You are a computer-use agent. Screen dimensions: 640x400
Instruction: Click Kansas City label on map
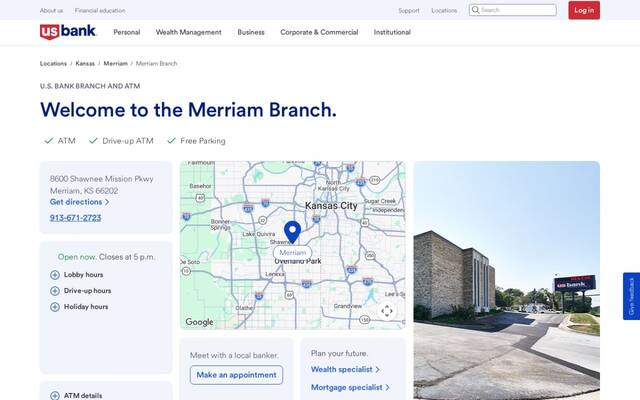[331, 206]
